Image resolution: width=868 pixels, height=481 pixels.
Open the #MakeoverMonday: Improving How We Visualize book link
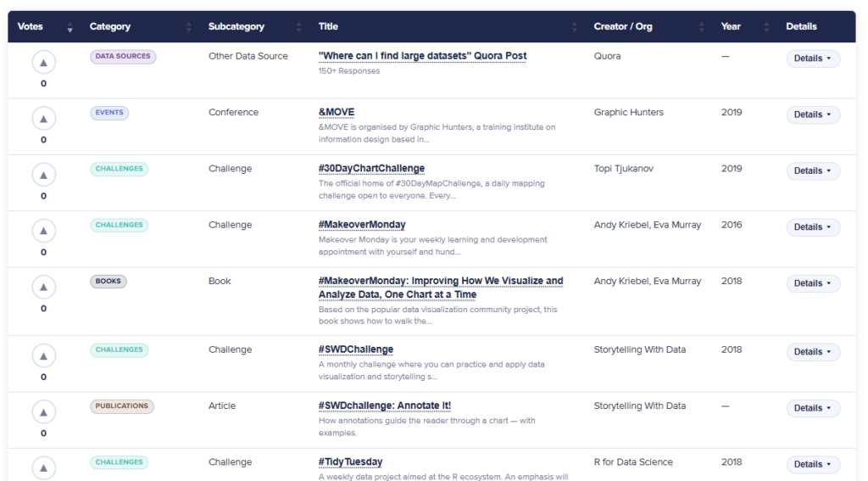441,288
